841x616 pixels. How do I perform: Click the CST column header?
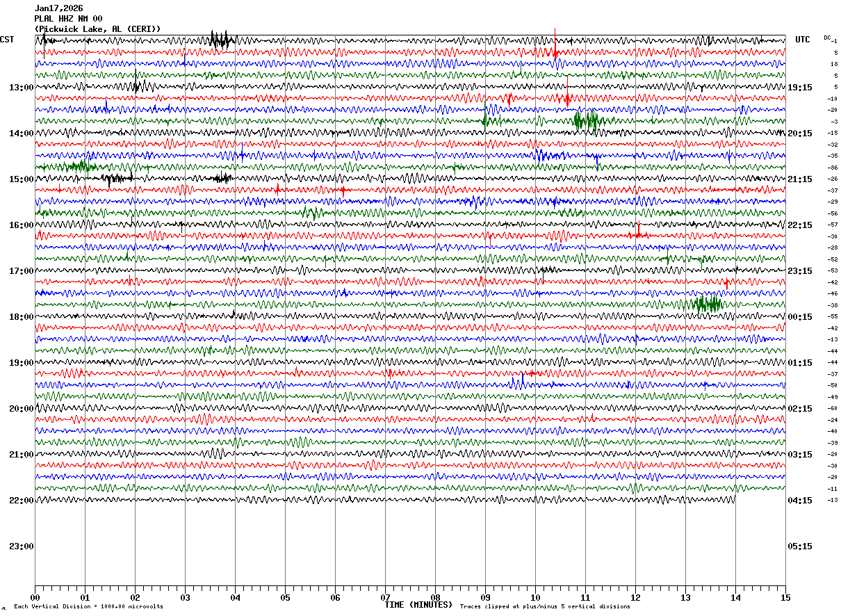(x=7, y=40)
